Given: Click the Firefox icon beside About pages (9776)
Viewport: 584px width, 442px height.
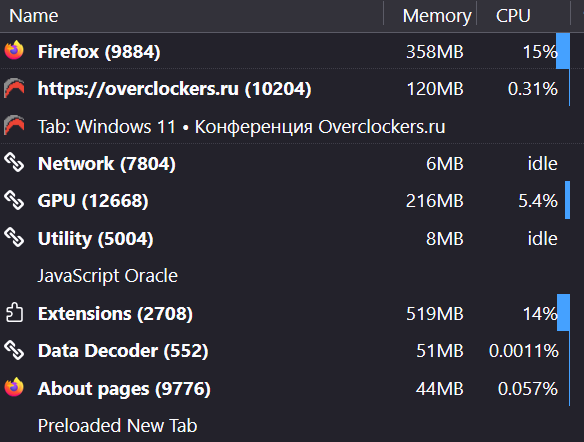Looking at the screenshot, I should point(14,387).
